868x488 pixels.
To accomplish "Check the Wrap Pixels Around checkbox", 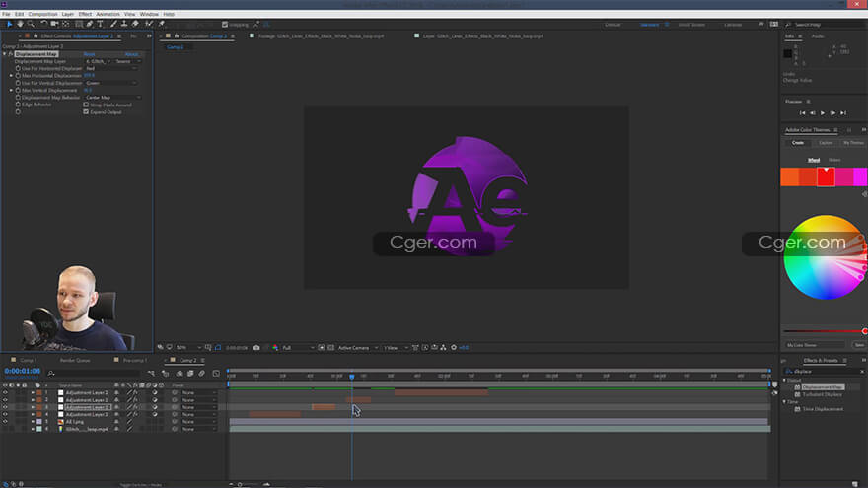I will pyautogui.click(x=86, y=105).
